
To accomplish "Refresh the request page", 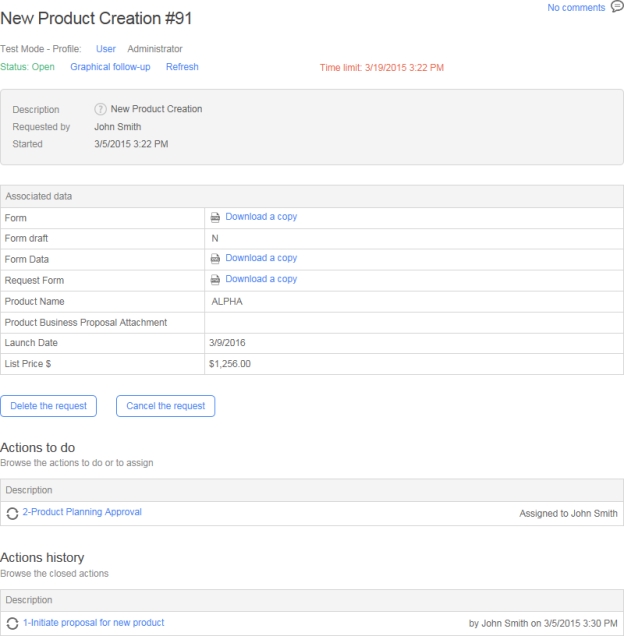I will click(182, 67).
